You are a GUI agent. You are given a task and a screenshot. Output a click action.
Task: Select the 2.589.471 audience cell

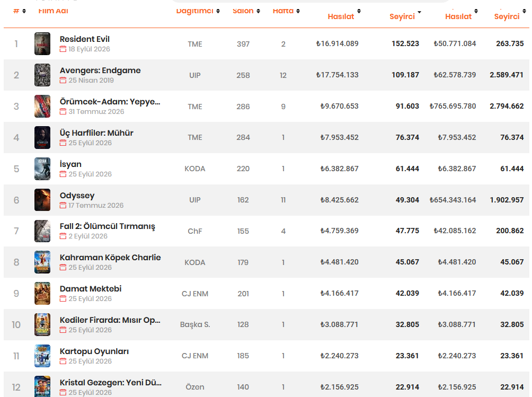point(507,75)
